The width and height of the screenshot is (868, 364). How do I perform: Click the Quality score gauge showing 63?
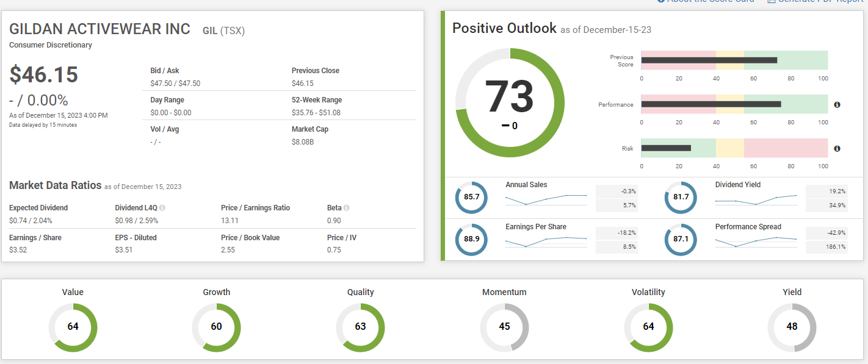point(361,327)
